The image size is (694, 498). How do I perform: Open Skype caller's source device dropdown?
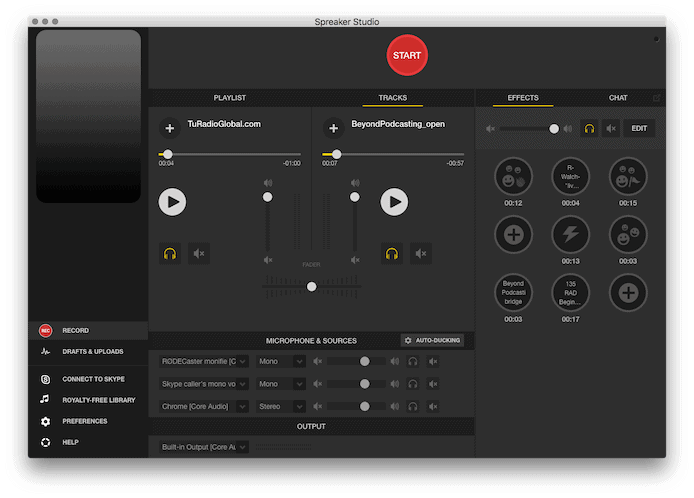tap(204, 384)
